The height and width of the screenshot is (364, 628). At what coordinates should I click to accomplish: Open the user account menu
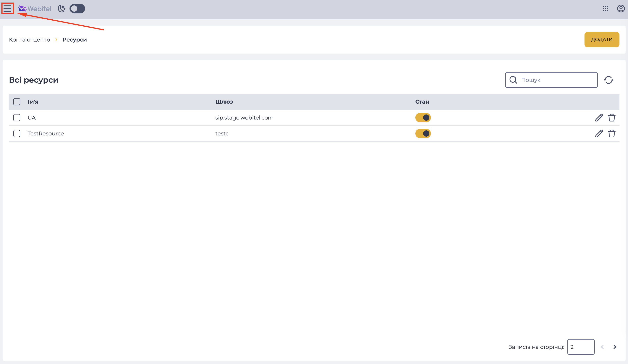coord(621,9)
